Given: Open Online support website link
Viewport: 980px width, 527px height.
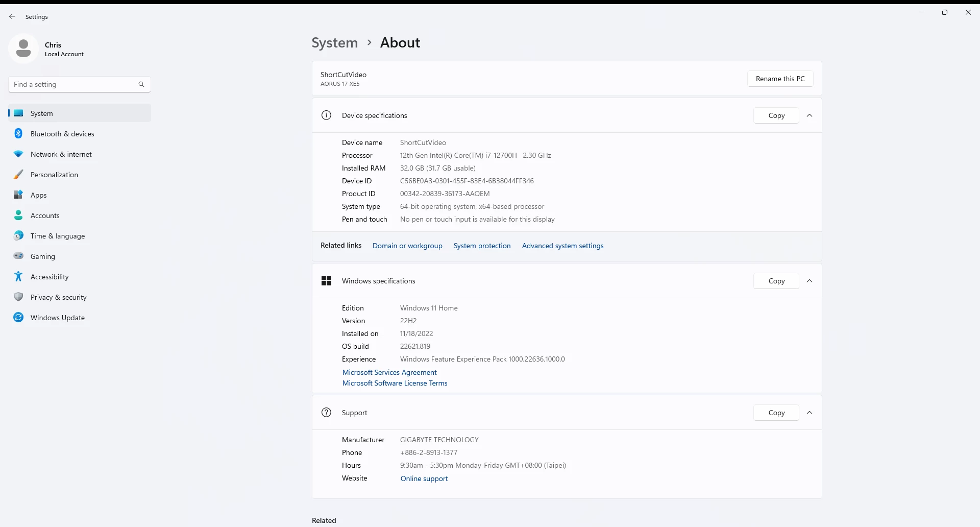Looking at the screenshot, I should click(x=424, y=478).
